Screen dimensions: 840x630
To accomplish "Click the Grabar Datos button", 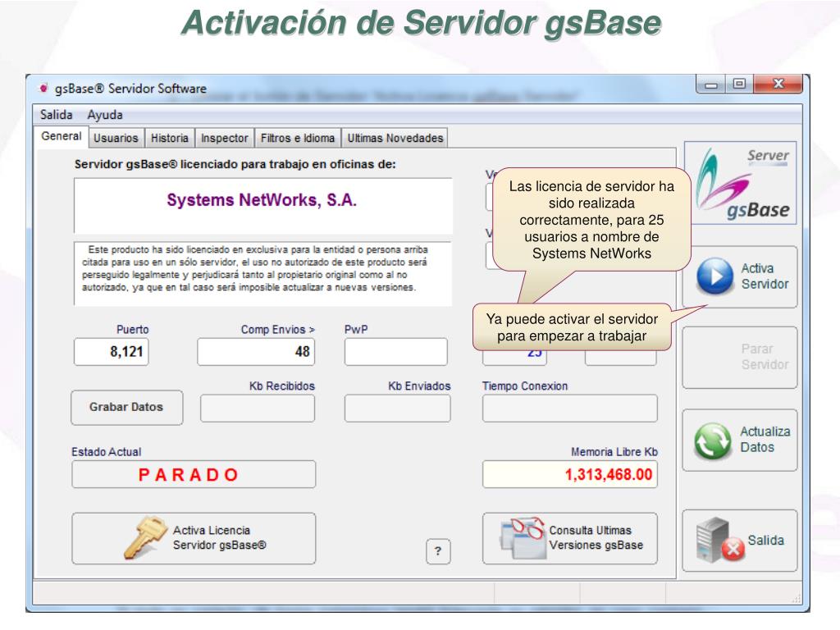I will tap(126, 407).
